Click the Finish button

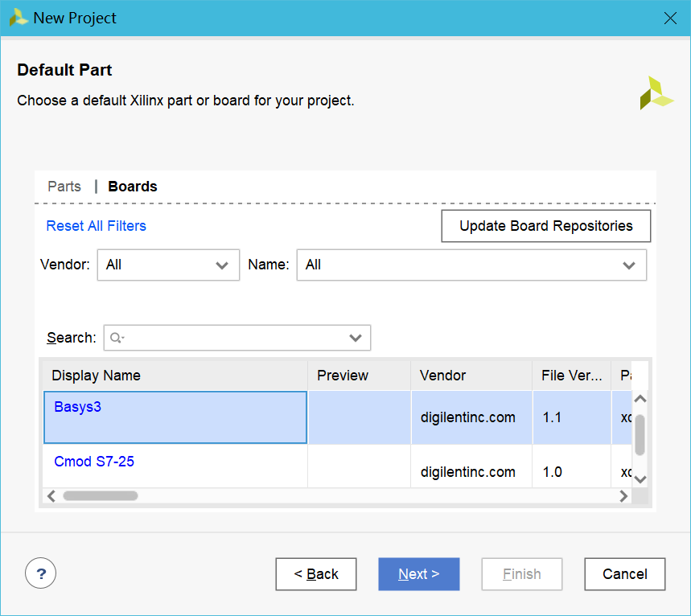(522, 574)
